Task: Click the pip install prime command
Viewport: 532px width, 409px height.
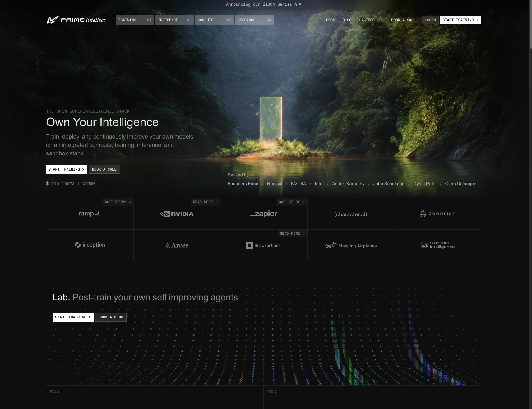Action: pos(71,184)
